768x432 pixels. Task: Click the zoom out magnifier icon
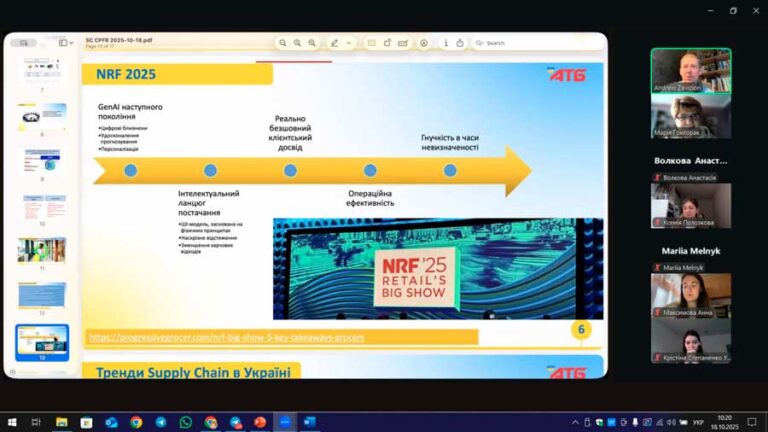click(x=283, y=43)
